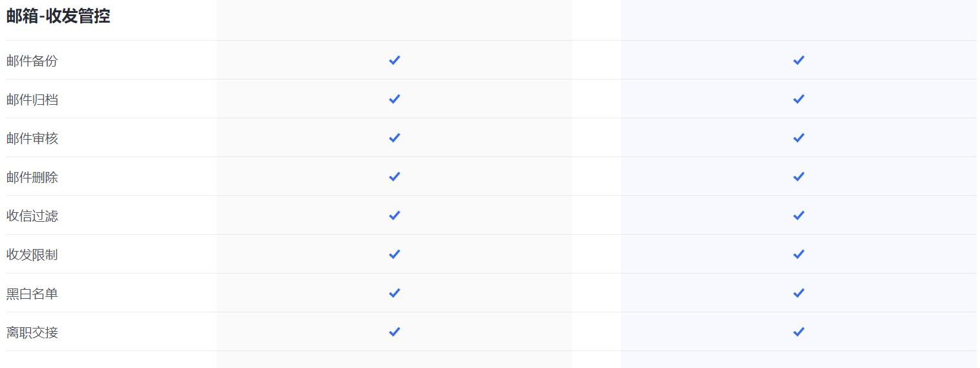Click the 邮件审核 checkmark in the first plan column

click(395, 138)
